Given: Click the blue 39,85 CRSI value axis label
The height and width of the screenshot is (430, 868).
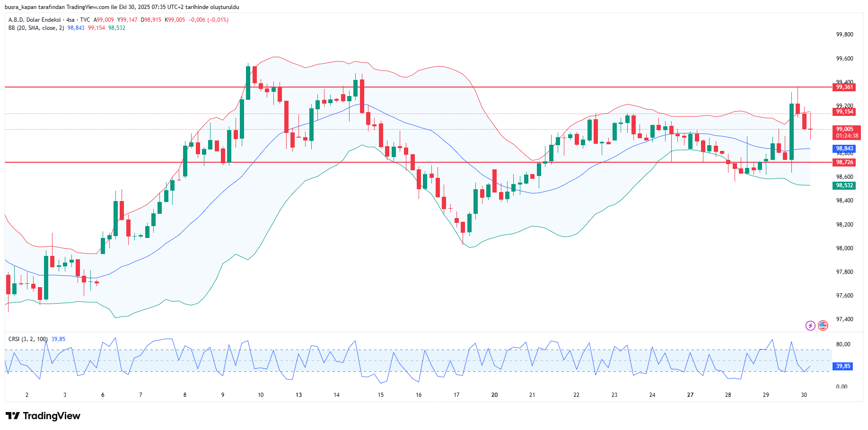Looking at the screenshot, I should (x=843, y=366).
